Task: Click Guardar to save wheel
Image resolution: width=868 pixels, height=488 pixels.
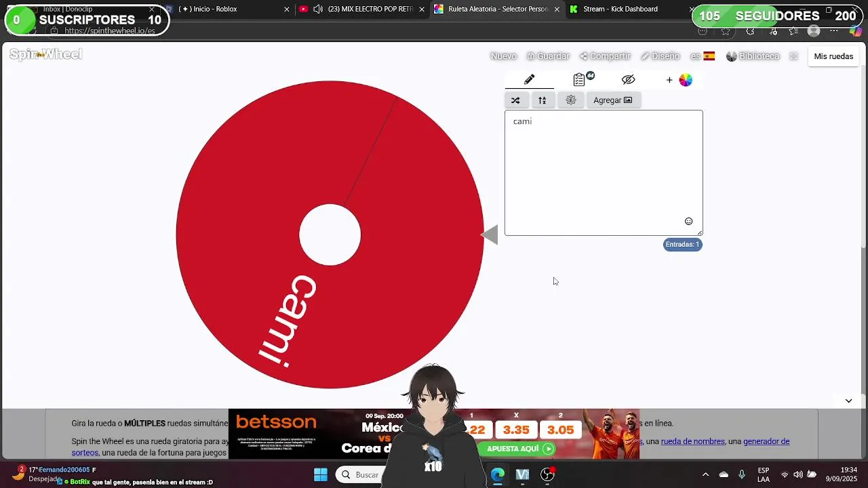Action: click(x=548, y=56)
